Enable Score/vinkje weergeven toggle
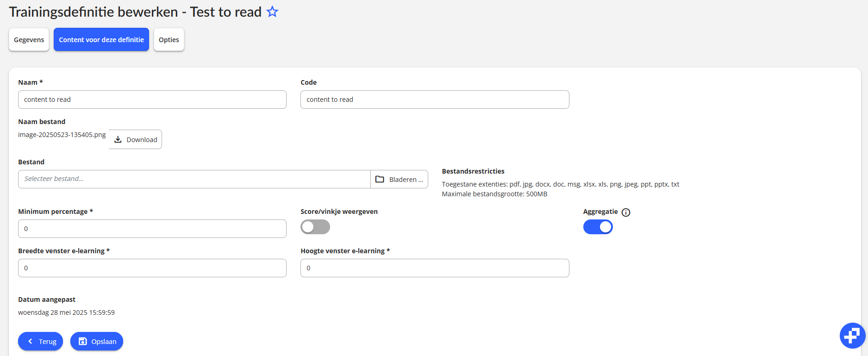Viewport: 868px width, 356px height. pyautogui.click(x=315, y=227)
